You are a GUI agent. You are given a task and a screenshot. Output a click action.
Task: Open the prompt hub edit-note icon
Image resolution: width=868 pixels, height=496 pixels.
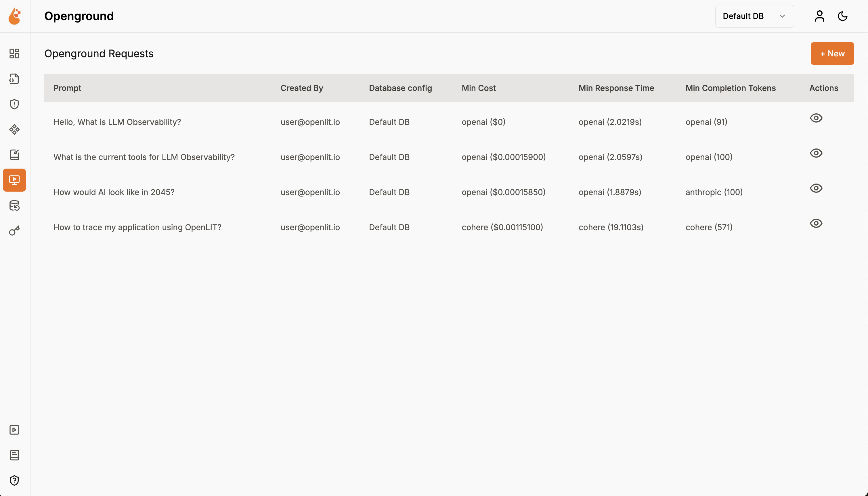[x=14, y=155]
